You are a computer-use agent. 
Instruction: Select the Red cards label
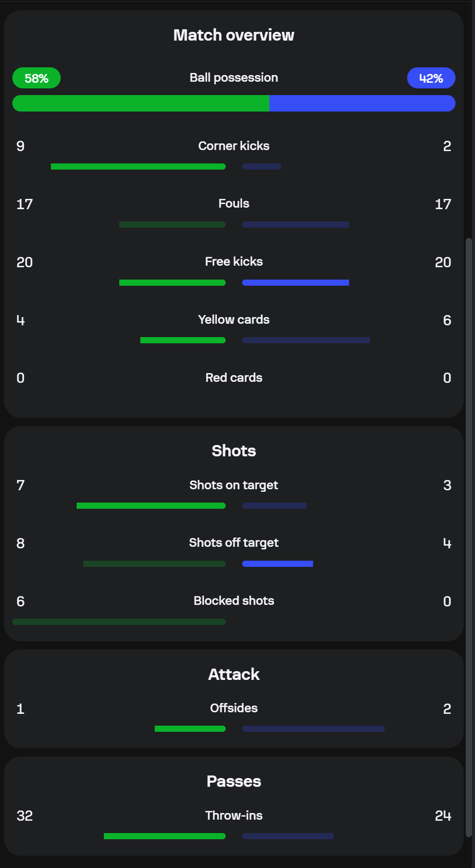(233, 378)
